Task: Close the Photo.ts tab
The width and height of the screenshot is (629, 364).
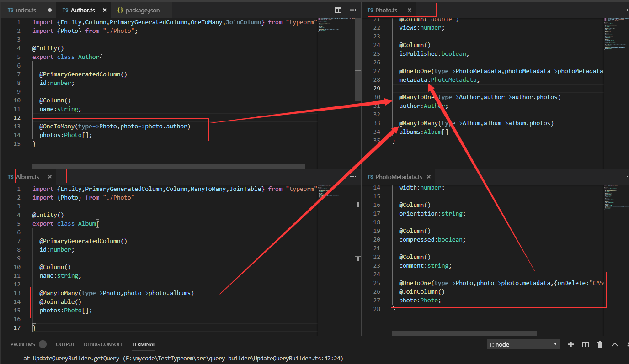Action: click(409, 10)
